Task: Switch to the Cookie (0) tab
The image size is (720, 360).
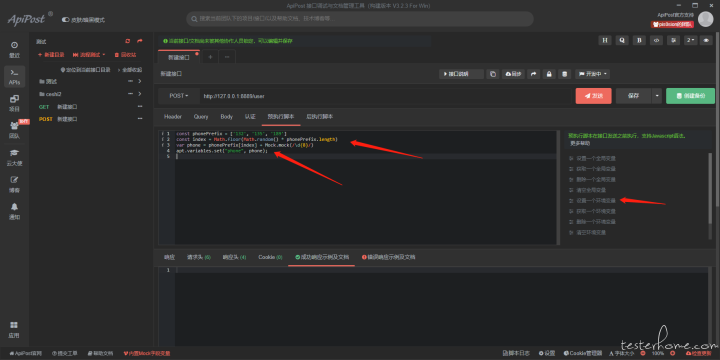Action: click(270, 257)
